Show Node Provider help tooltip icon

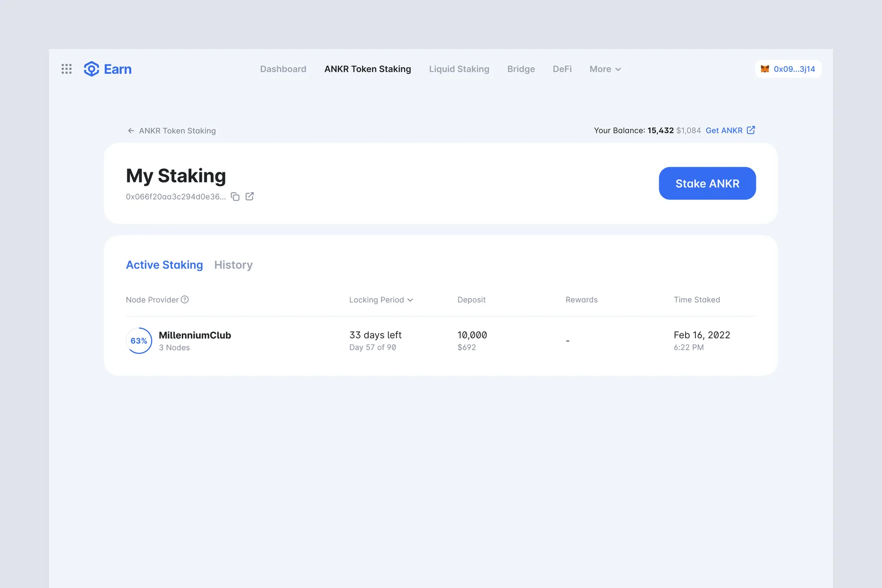coord(185,300)
